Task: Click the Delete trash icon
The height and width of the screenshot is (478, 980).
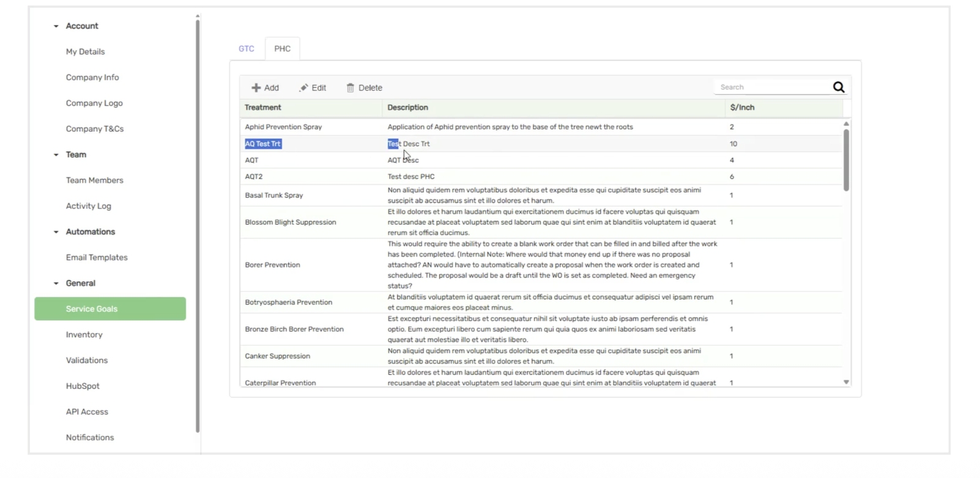Action: pos(351,88)
